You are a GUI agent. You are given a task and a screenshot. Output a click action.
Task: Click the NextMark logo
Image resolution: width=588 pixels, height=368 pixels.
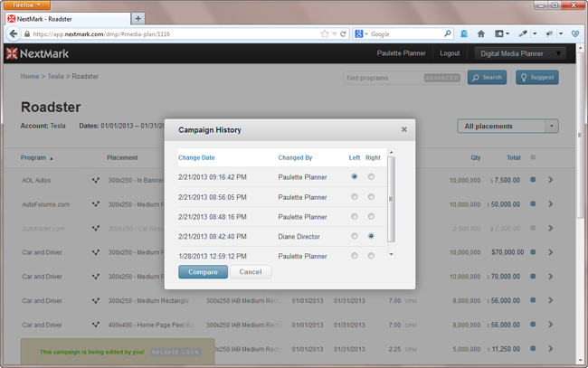pos(37,53)
